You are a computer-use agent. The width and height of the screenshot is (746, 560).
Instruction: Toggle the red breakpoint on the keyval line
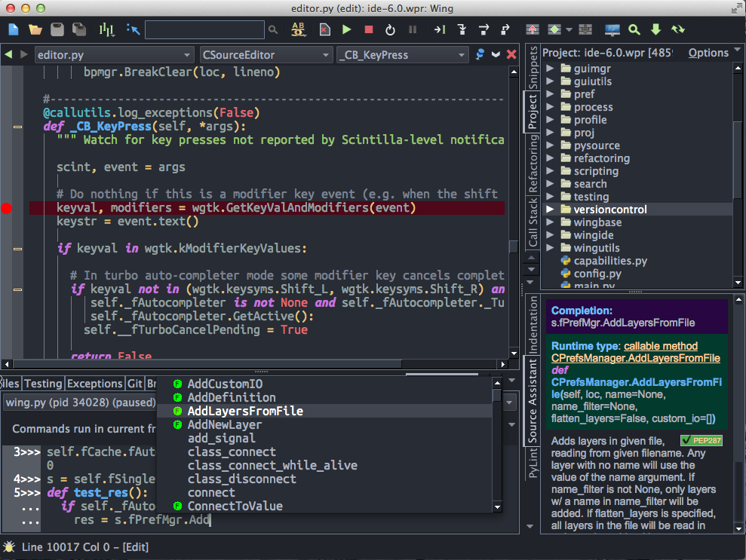coord(7,208)
